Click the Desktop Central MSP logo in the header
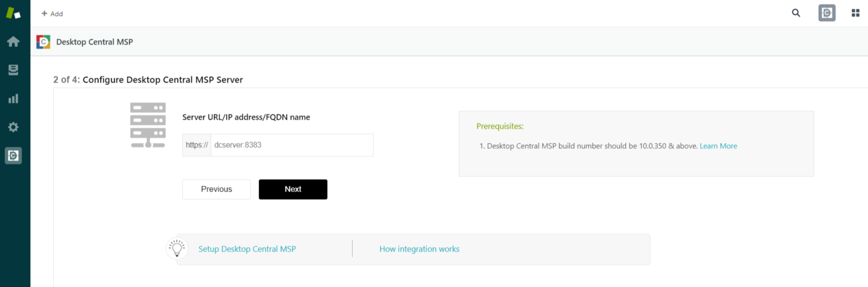This screenshot has height=287, width=868. (x=43, y=42)
